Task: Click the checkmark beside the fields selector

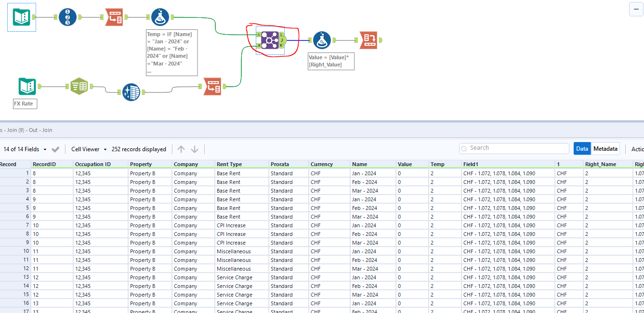Action: (55, 149)
